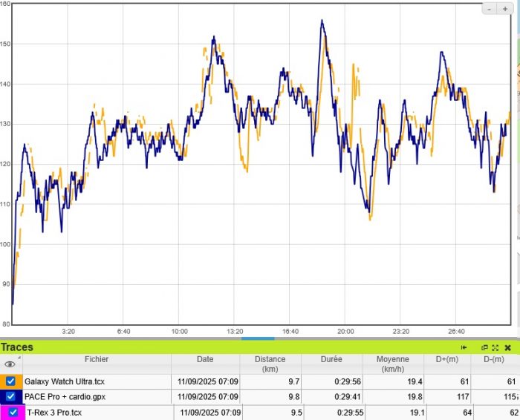The width and height of the screenshot is (520, 420).
Task: Click the magenta color swatch of T-Rex
Action: (x=3, y=412)
